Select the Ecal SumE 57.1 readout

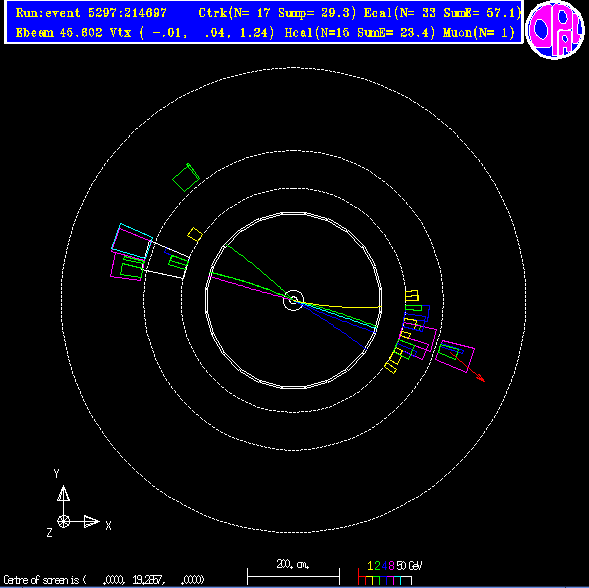(443, 13)
